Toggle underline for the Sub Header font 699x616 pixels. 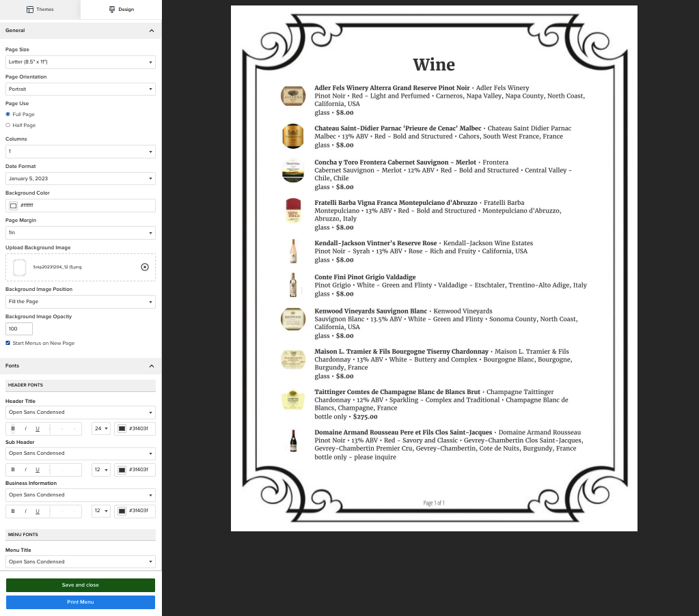pos(38,470)
